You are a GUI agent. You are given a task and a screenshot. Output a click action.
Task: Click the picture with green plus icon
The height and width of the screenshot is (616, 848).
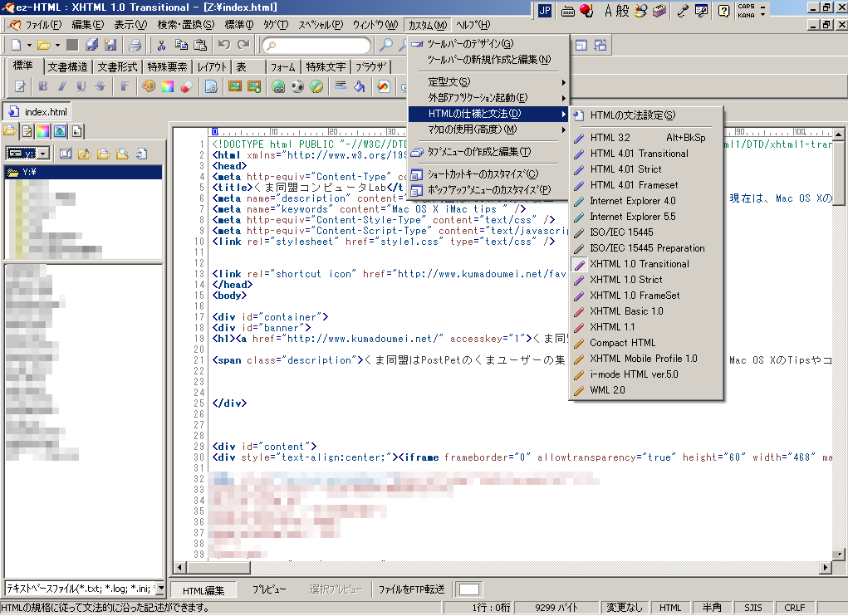pos(254,86)
